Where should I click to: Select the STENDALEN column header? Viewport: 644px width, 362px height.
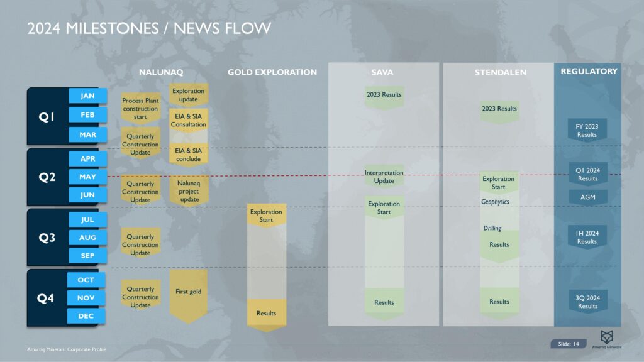pos(500,73)
